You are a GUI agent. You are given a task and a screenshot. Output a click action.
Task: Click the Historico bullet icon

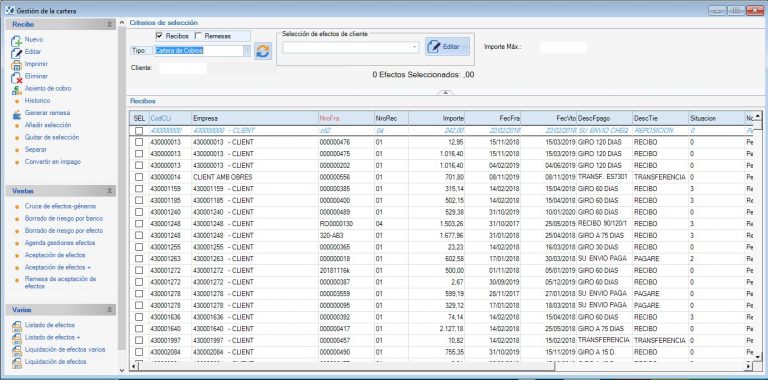click(17, 101)
